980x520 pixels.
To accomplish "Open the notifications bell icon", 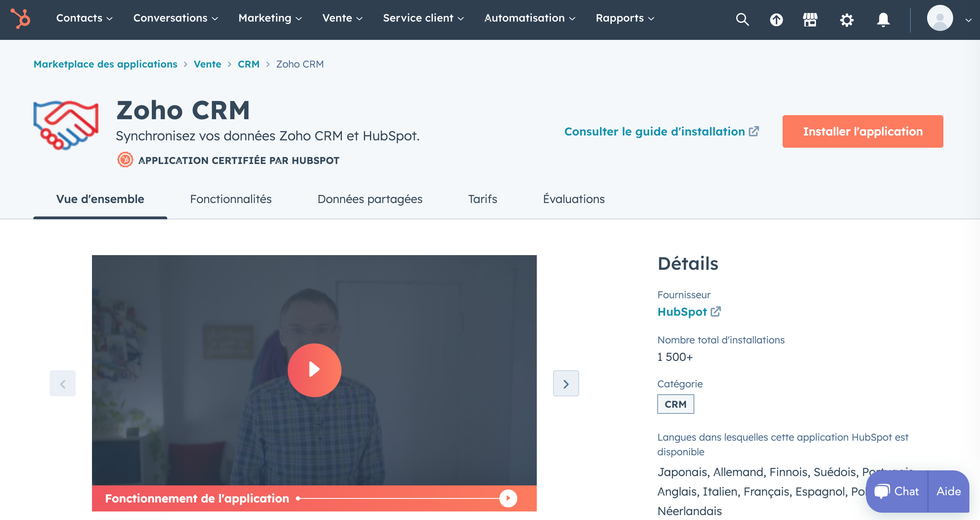I will tap(883, 20).
